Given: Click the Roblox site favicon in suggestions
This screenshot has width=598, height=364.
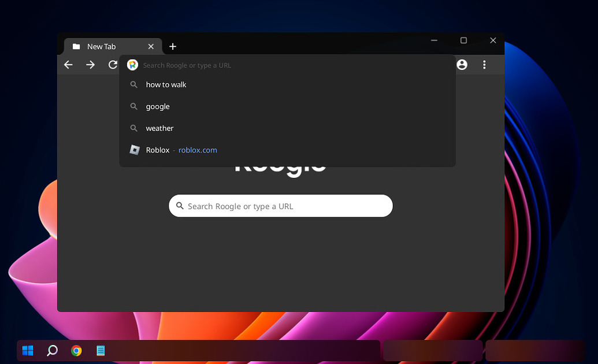Looking at the screenshot, I should click(x=133, y=150).
